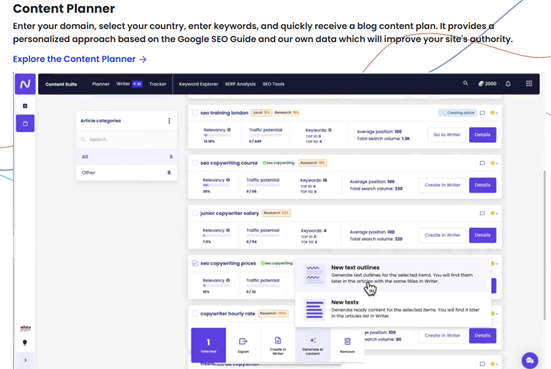
Task: Click the search magnifier icon in top bar
Action: (465, 83)
